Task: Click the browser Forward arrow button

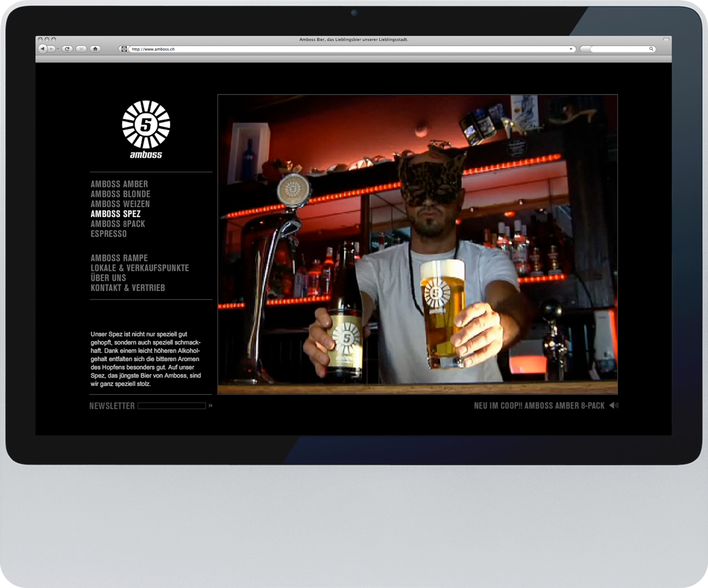Action: 51,49
